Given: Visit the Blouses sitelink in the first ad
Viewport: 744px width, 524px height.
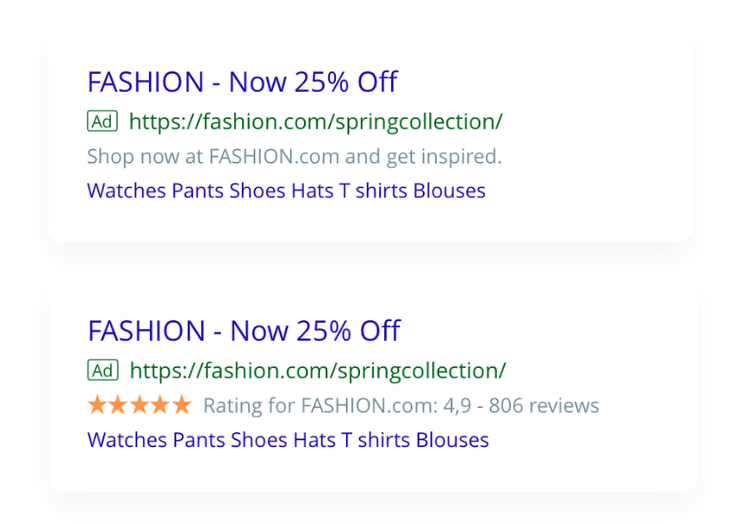Looking at the screenshot, I should click(449, 191).
